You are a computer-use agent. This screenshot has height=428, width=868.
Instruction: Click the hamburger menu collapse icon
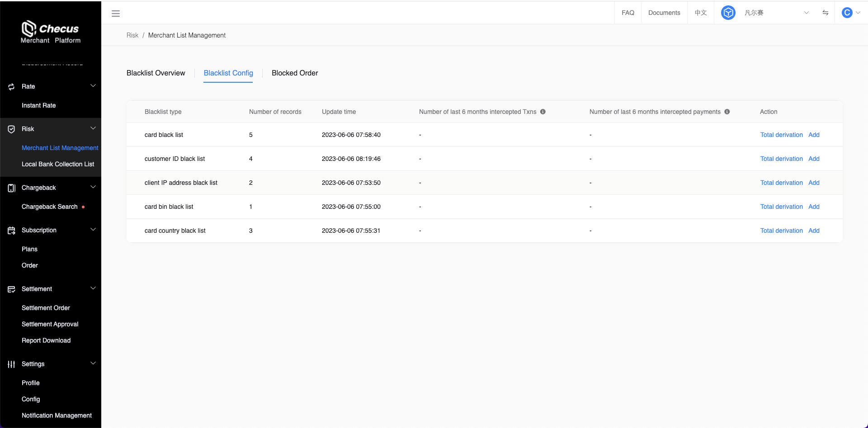point(116,14)
